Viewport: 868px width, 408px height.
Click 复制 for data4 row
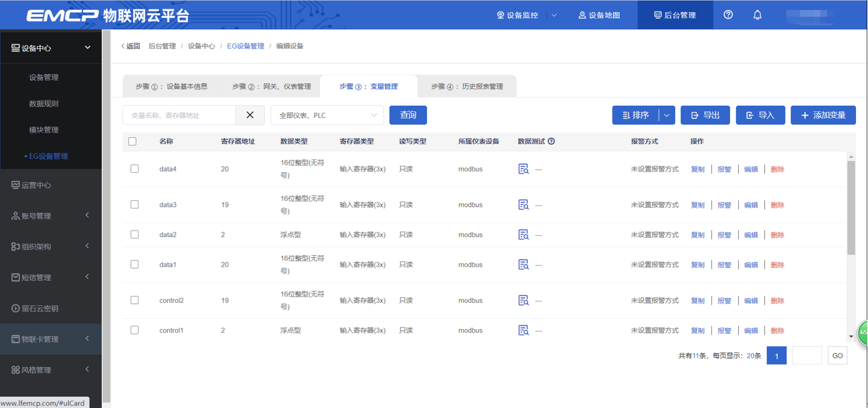(697, 169)
